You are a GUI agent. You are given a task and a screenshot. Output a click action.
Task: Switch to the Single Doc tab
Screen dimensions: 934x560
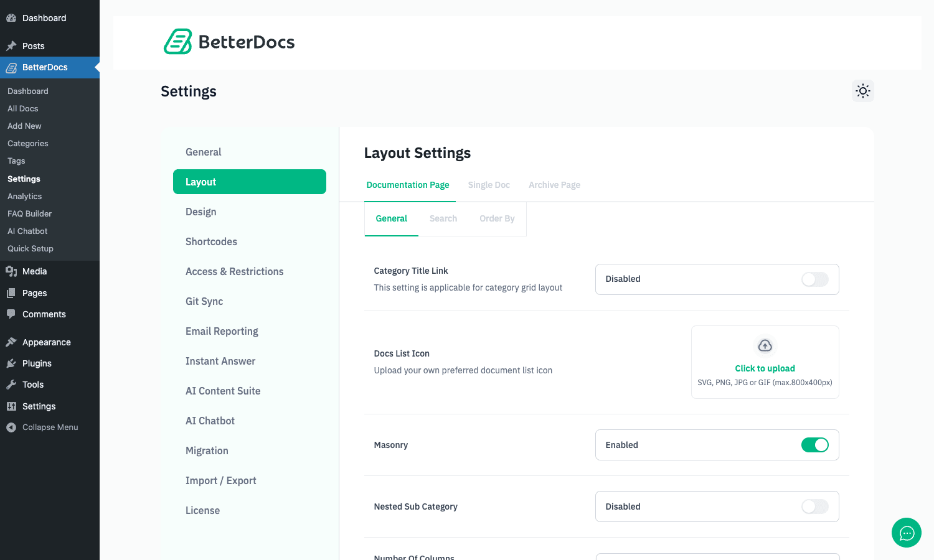pyautogui.click(x=489, y=185)
